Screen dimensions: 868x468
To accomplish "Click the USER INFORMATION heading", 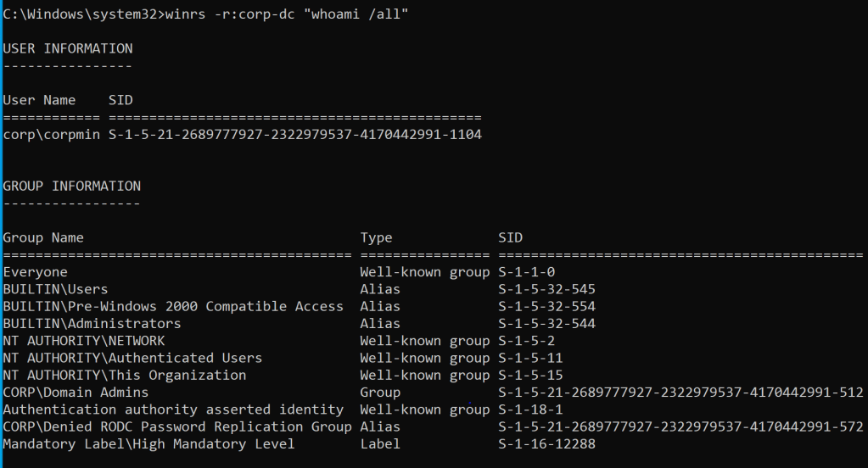I will coord(68,48).
